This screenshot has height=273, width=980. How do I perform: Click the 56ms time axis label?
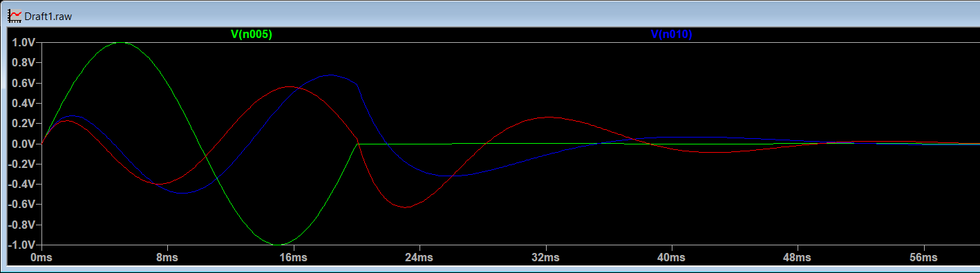tap(923, 257)
